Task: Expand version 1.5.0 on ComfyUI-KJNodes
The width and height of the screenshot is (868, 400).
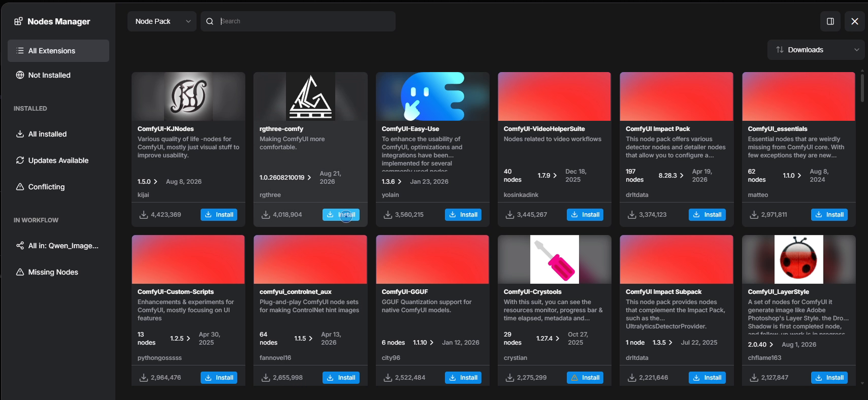Action: click(148, 182)
